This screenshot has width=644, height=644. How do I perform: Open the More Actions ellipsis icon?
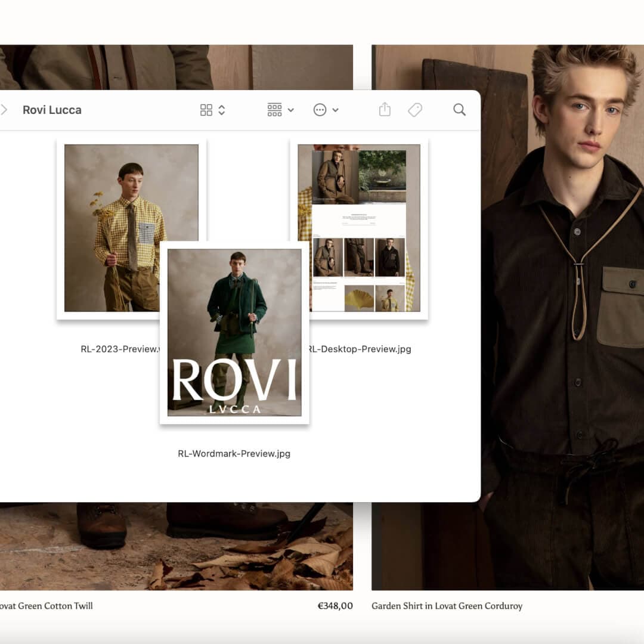click(320, 110)
